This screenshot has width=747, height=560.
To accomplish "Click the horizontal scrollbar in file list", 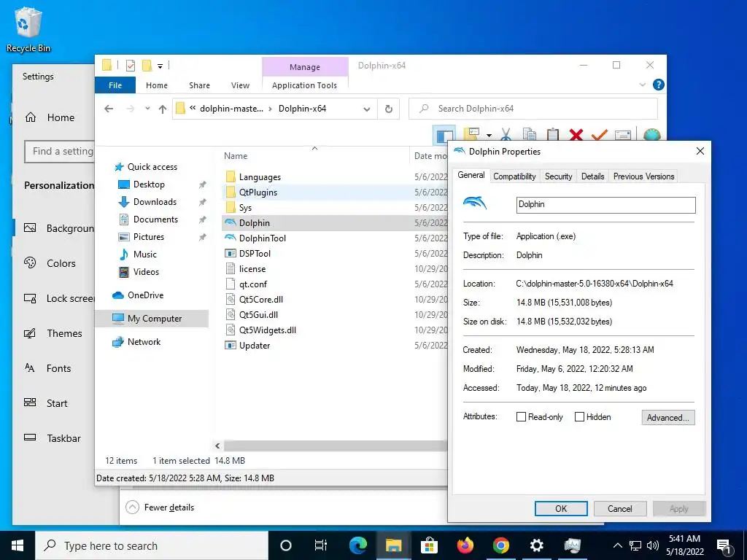I will point(336,446).
